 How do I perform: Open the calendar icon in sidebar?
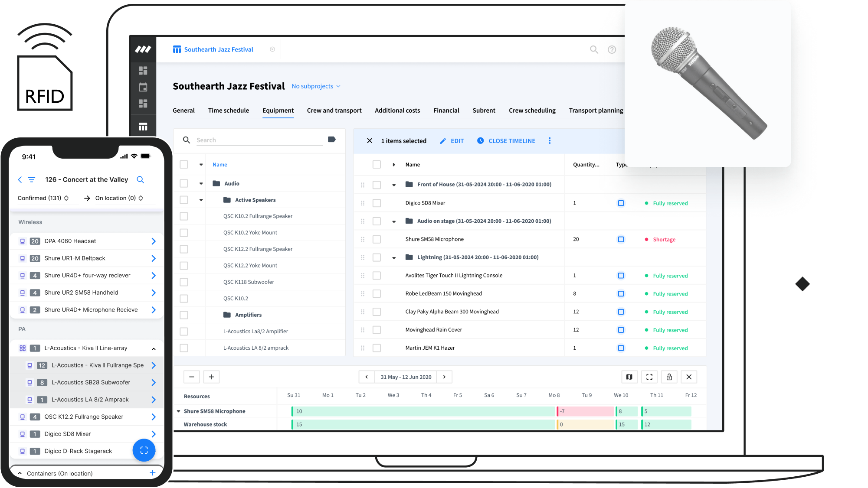click(143, 87)
